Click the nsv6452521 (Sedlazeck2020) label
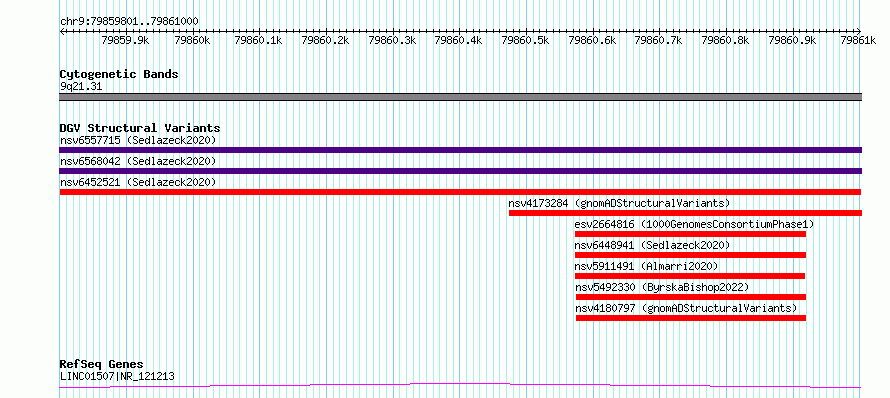The image size is (890, 398). coord(138,182)
